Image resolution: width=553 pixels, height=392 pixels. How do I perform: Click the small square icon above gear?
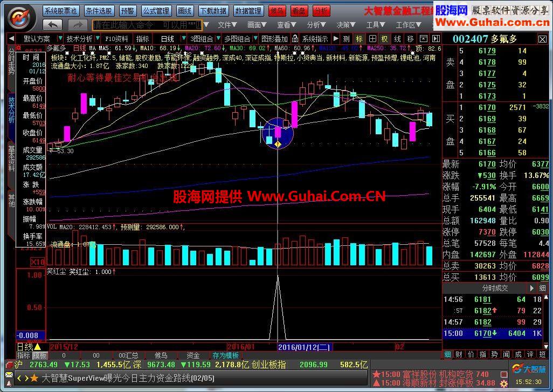504,374
